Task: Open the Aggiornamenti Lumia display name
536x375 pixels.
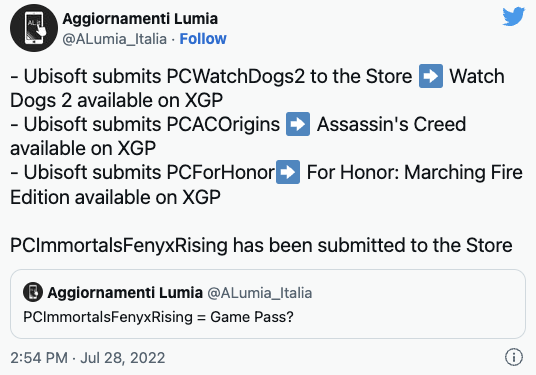Action: 140,19
